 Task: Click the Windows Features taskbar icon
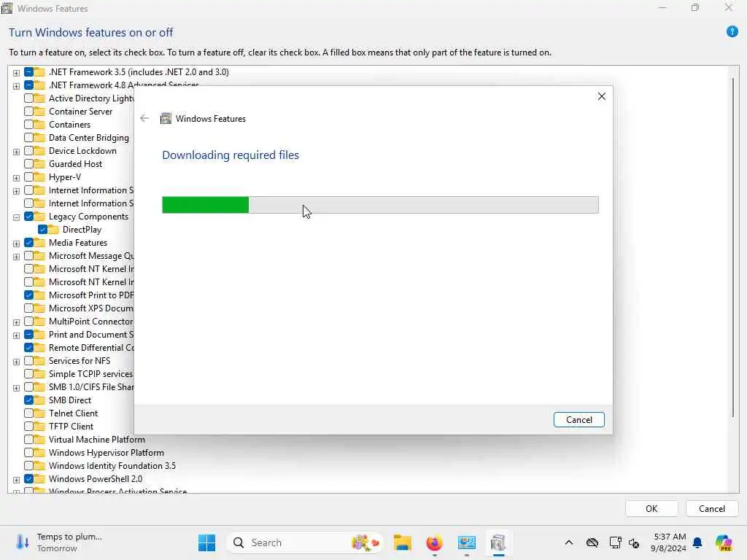coord(498,542)
